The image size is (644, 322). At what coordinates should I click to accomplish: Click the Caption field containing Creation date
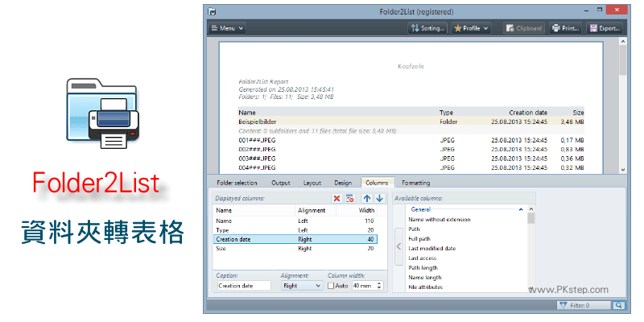[x=244, y=286]
